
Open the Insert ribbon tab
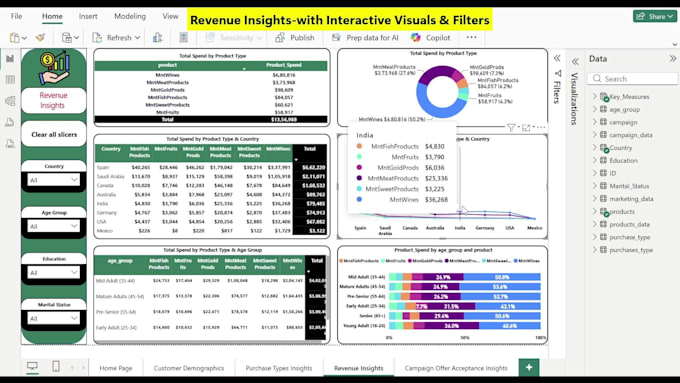pos(88,16)
